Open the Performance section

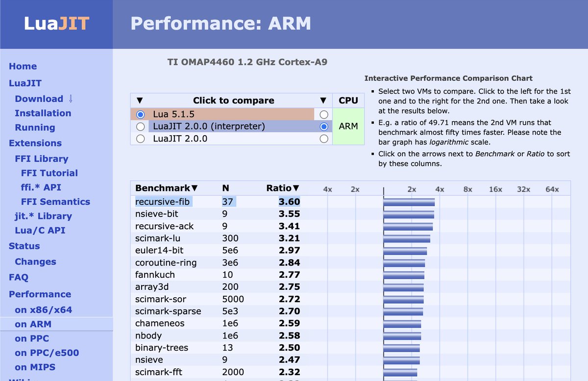pos(40,294)
